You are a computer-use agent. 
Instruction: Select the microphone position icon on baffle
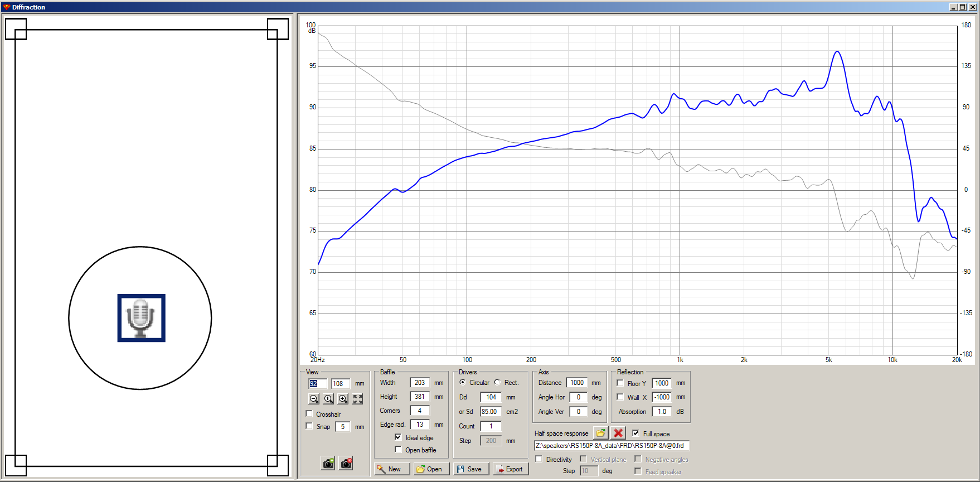pyautogui.click(x=141, y=318)
